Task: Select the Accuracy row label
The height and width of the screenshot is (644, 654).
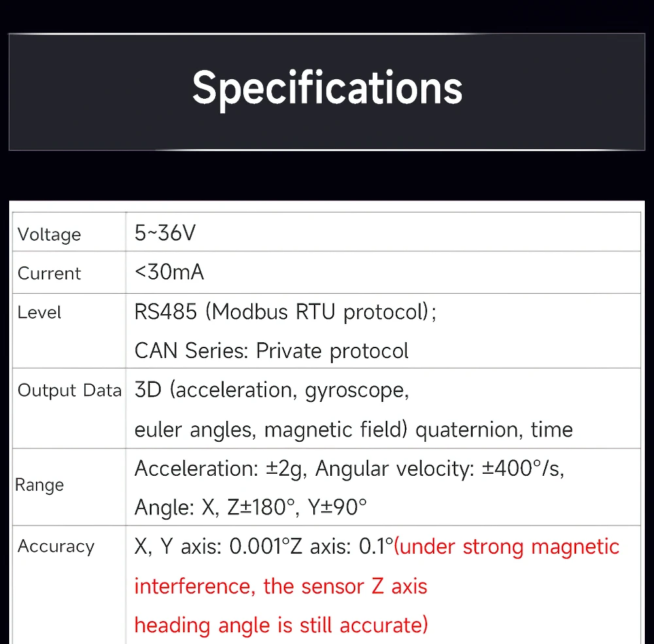Action: pos(56,546)
